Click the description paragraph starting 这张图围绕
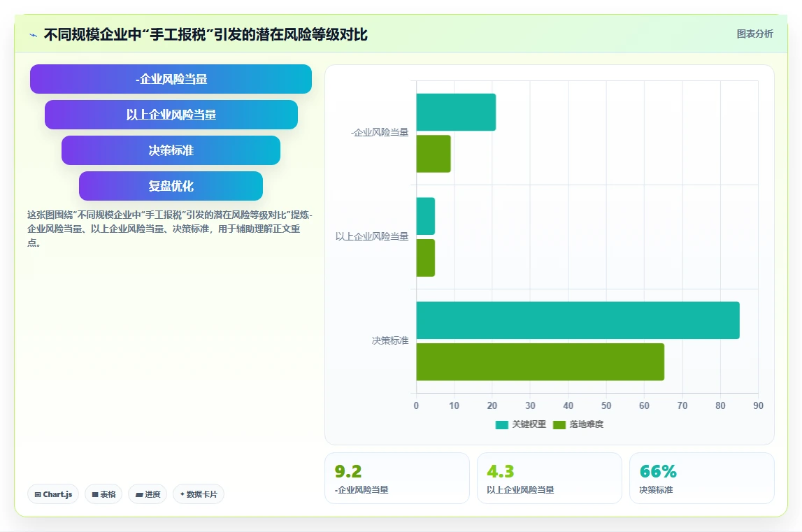 (x=169, y=229)
